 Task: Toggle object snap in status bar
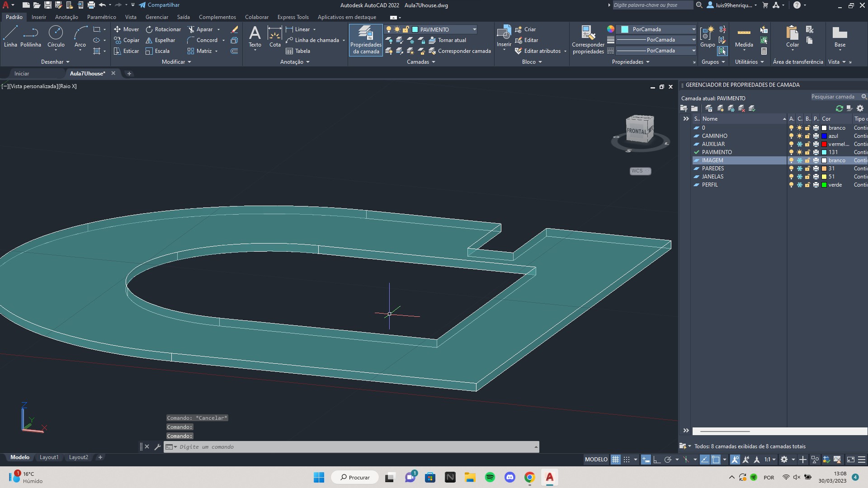[715, 460]
